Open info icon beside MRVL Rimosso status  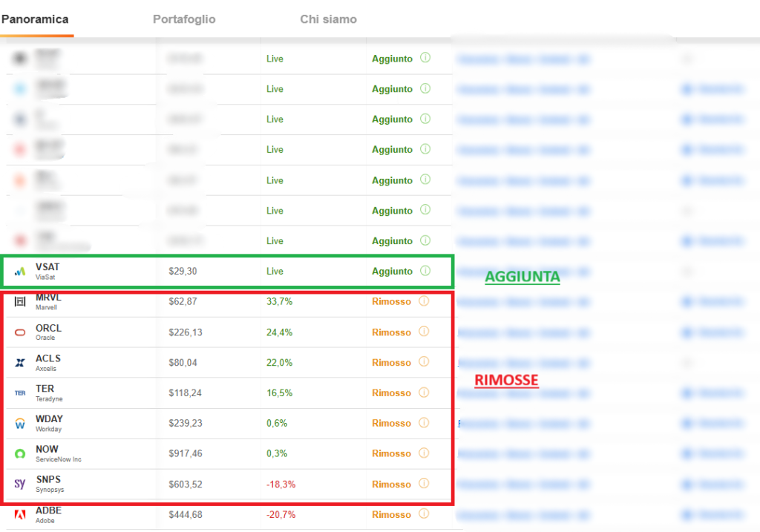point(424,301)
